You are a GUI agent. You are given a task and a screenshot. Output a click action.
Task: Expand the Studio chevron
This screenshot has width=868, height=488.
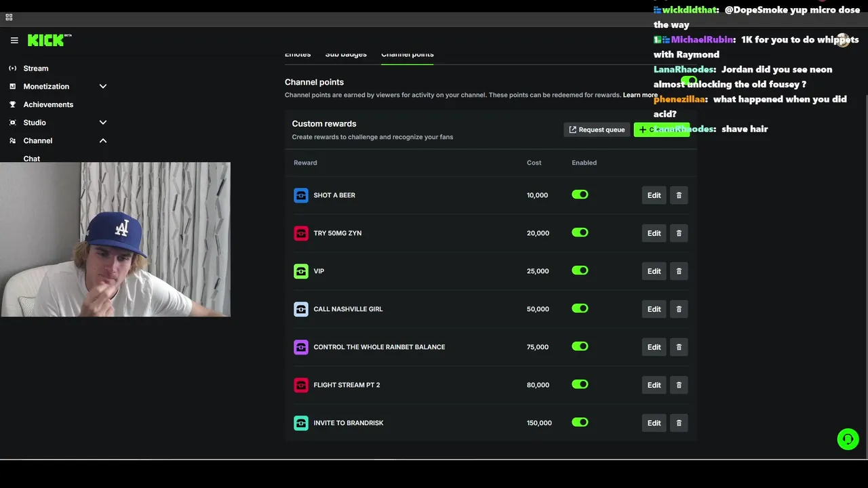click(x=103, y=123)
